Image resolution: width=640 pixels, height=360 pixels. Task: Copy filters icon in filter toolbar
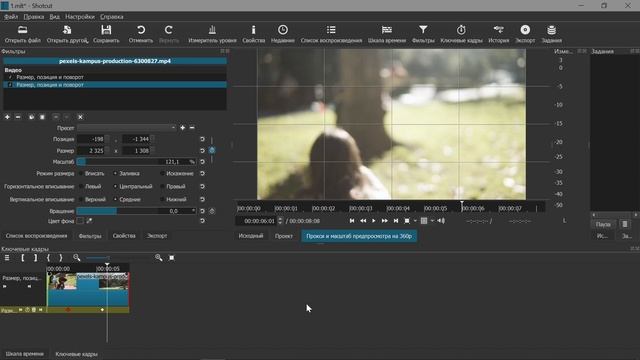[31, 117]
